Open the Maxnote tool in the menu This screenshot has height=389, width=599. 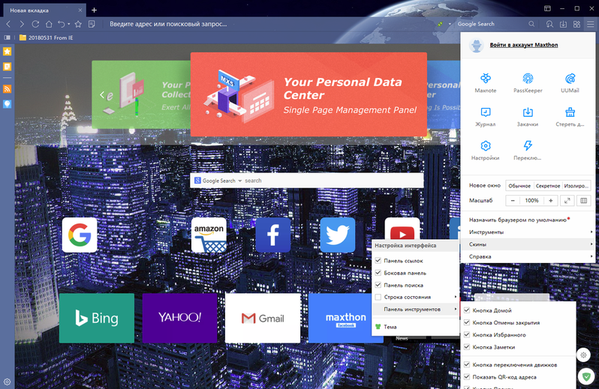(x=486, y=83)
